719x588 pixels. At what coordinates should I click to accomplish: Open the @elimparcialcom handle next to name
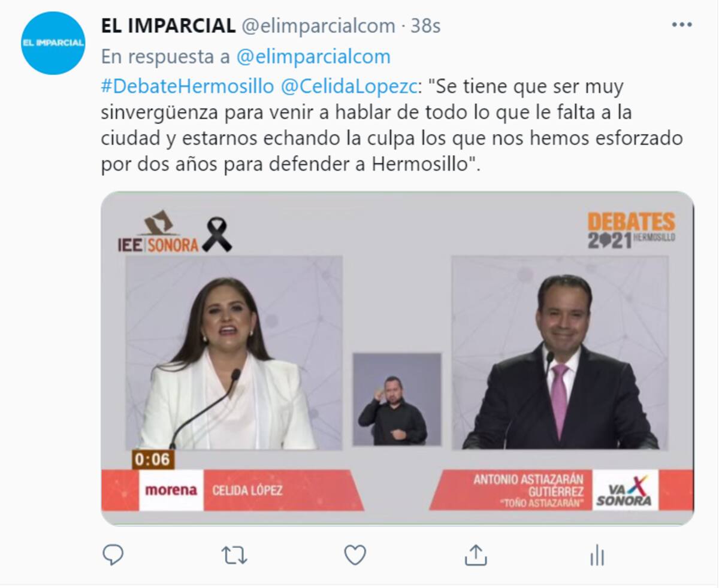tap(318, 26)
